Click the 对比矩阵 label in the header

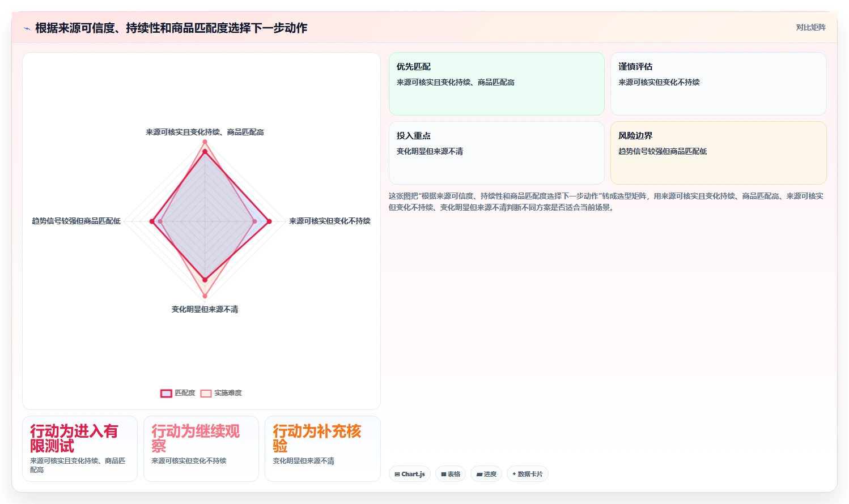coord(810,27)
